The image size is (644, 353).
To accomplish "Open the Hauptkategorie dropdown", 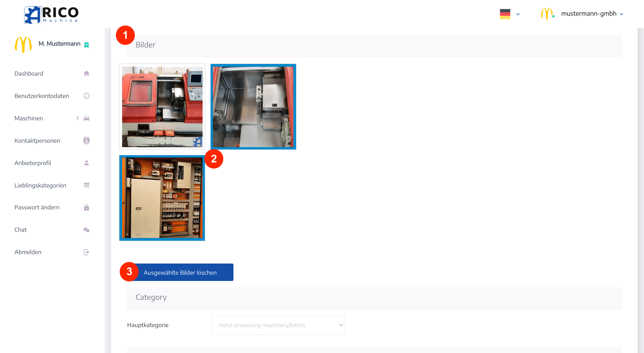I will click(x=278, y=325).
